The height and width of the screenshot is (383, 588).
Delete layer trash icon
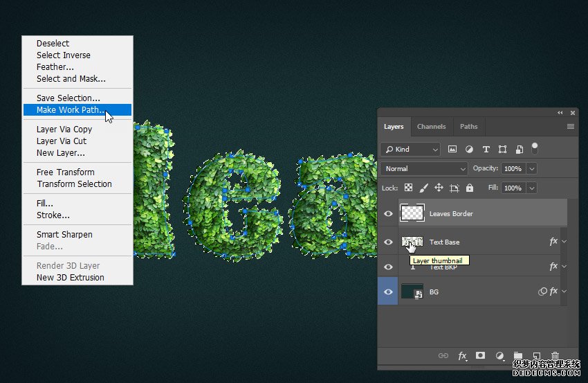point(555,355)
